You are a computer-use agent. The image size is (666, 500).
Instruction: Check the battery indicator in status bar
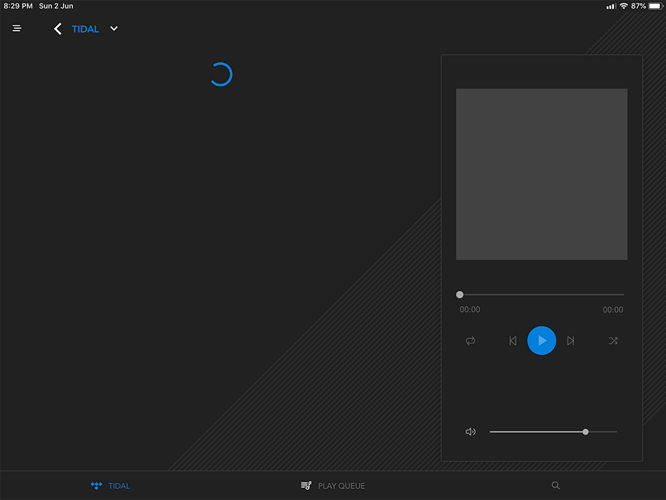[655, 6]
